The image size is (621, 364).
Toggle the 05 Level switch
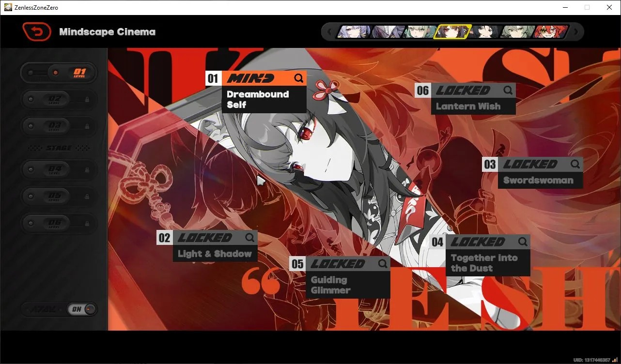(59, 197)
